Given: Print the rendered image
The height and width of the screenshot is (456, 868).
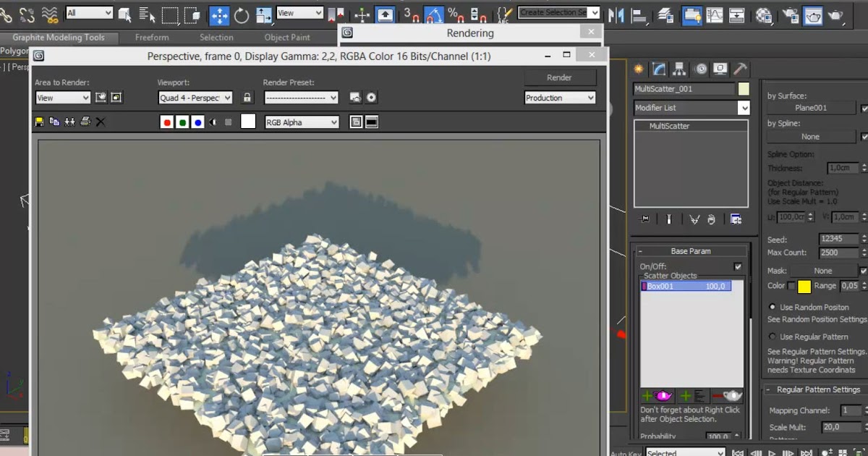Looking at the screenshot, I should (x=85, y=122).
